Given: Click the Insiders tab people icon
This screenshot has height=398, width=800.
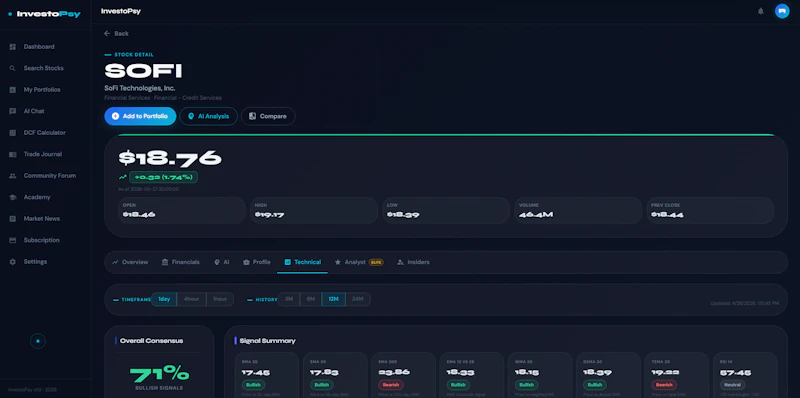Looking at the screenshot, I should pos(401,262).
